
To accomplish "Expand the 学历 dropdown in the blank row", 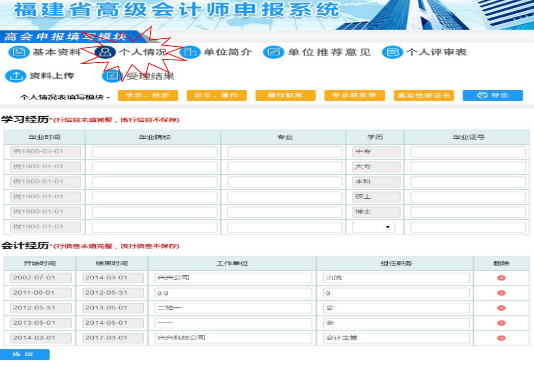I will click(x=374, y=227).
